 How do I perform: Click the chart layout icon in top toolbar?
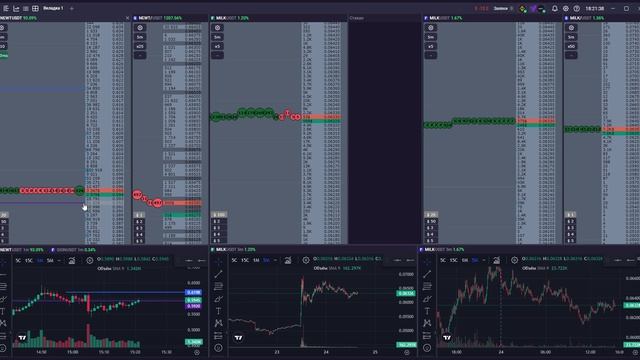(16, 8)
